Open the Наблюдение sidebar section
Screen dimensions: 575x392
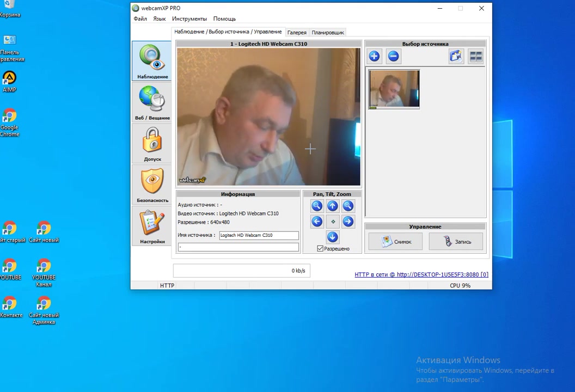pos(152,60)
